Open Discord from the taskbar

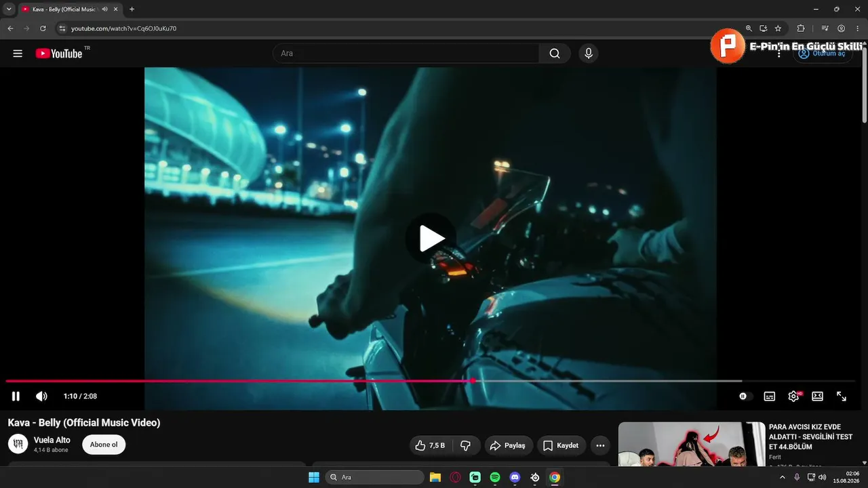515,477
